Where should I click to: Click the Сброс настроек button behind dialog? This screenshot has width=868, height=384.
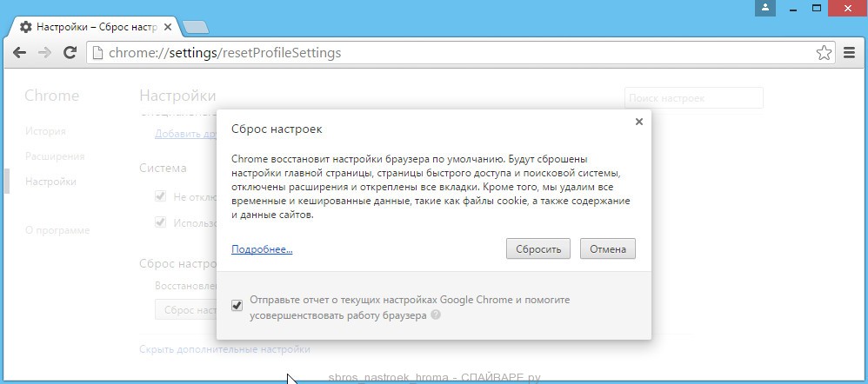pos(185,310)
